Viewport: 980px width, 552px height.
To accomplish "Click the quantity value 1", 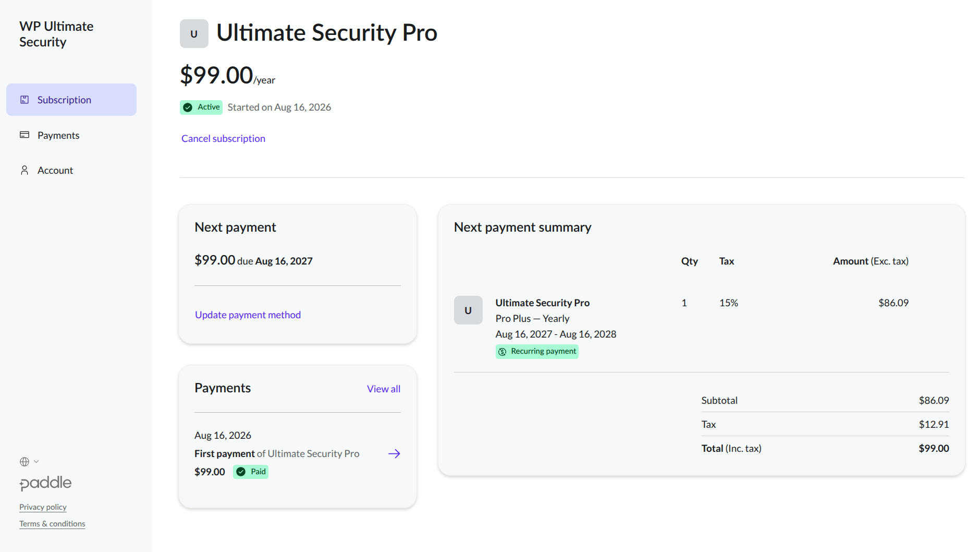I will click(x=684, y=303).
